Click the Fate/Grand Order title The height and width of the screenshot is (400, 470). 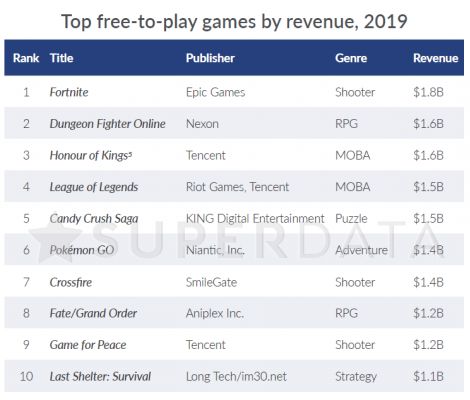93,313
